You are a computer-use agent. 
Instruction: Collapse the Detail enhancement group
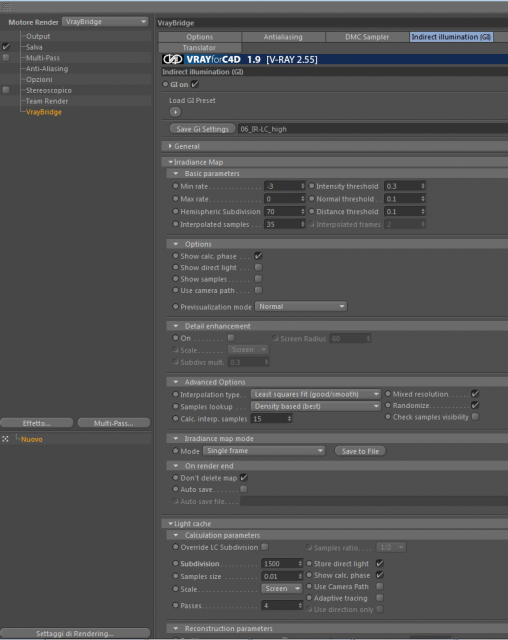click(x=176, y=326)
